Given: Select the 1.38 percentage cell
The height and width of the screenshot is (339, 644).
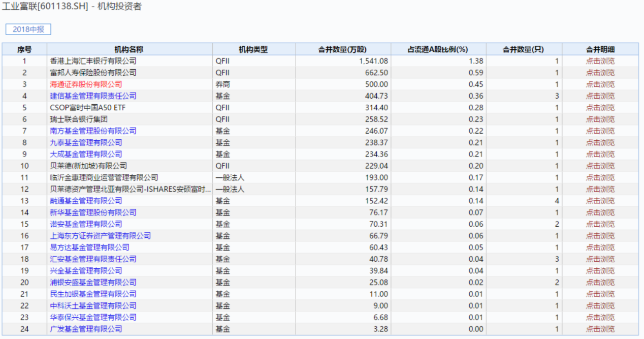Looking at the screenshot, I should 438,61.
